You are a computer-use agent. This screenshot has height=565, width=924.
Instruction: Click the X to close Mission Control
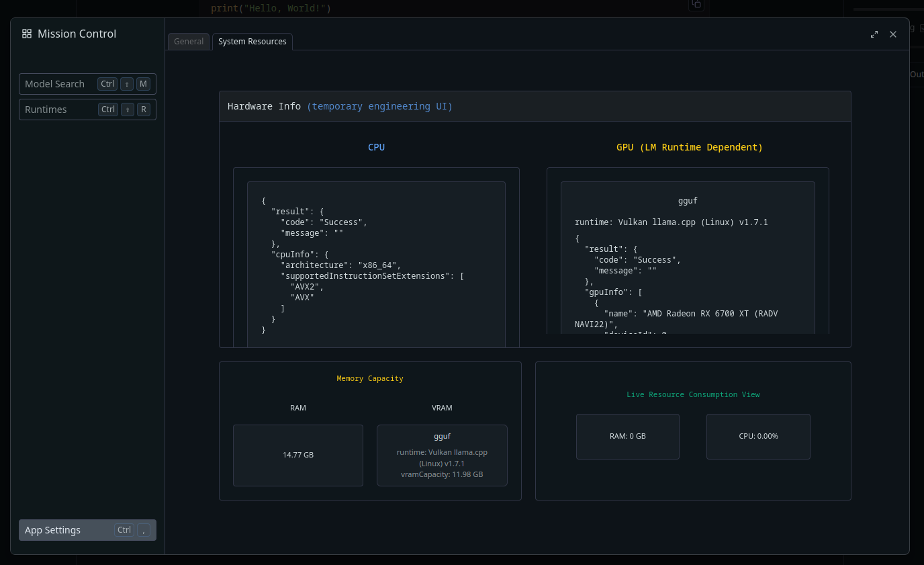click(893, 34)
